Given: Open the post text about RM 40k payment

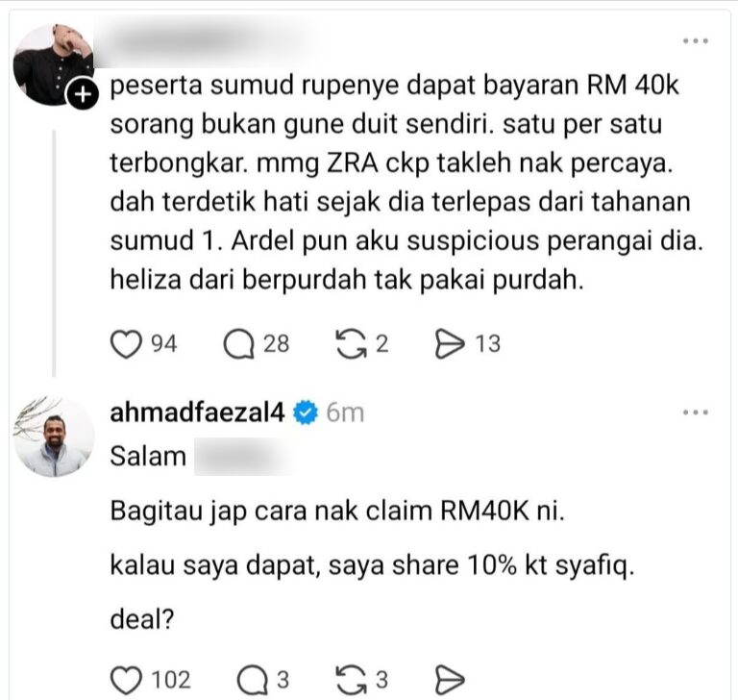Looking at the screenshot, I should coord(406,183).
